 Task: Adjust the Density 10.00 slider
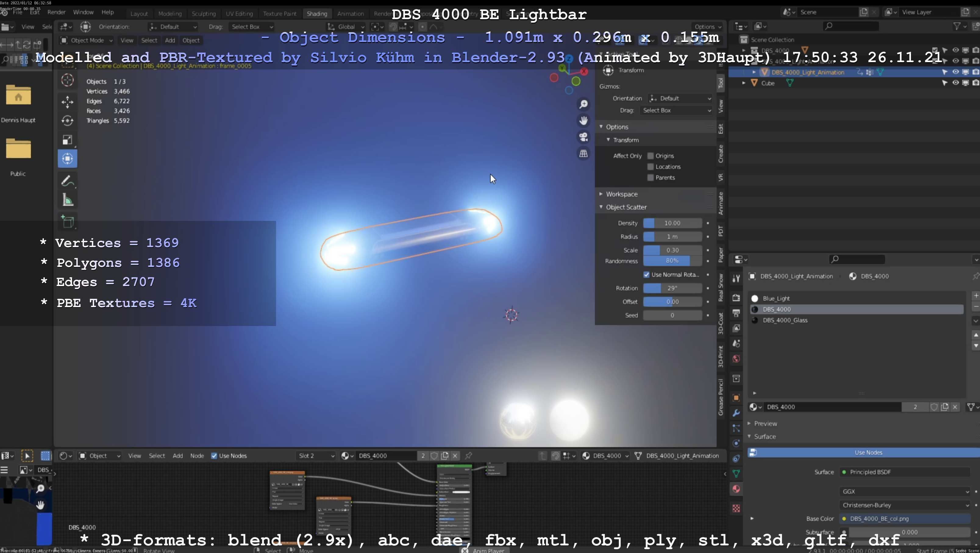click(672, 223)
